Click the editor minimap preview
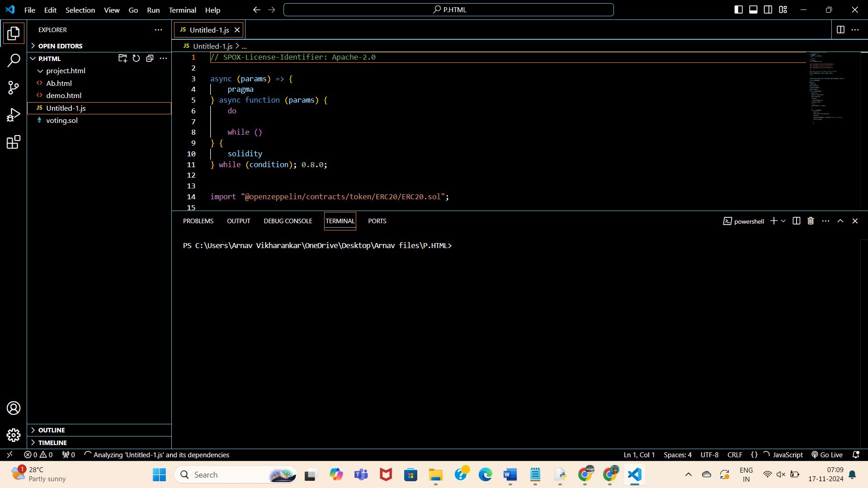The image size is (868, 488). click(x=833, y=88)
